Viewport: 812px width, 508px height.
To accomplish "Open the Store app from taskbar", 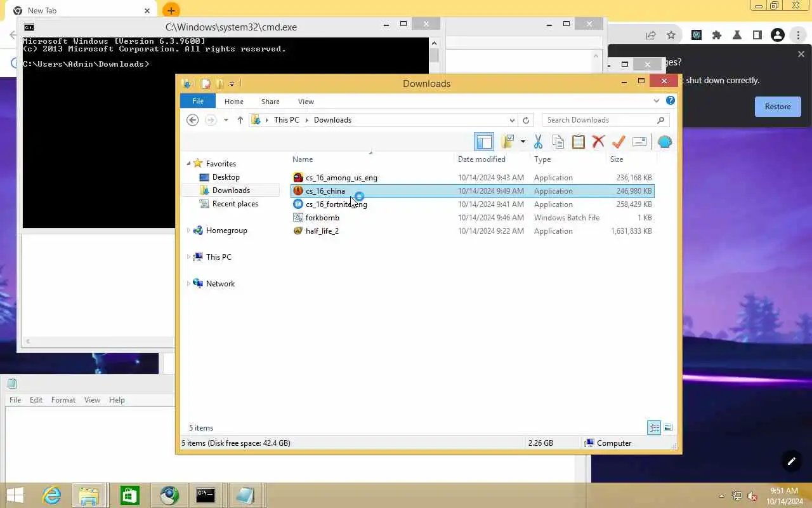I will pos(129,495).
